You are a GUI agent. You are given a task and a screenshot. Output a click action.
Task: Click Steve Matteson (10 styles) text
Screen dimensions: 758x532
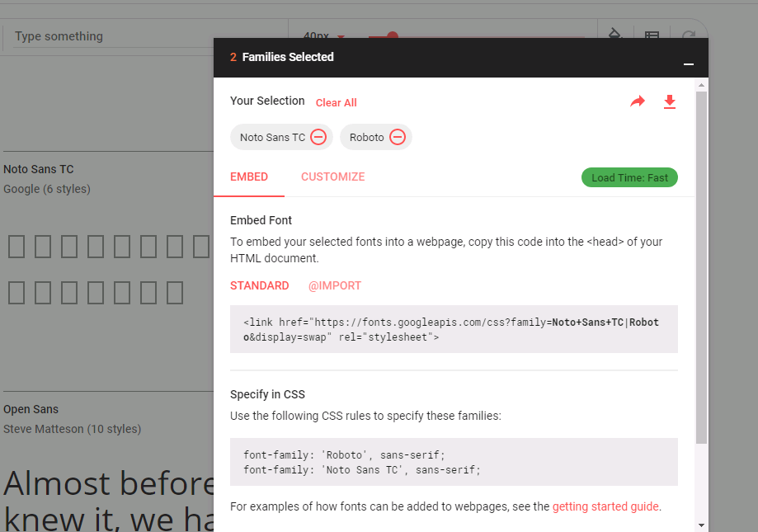pos(72,429)
